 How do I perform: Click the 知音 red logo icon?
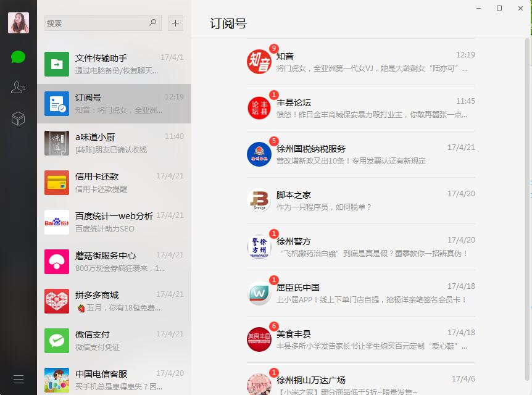pyautogui.click(x=259, y=62)
